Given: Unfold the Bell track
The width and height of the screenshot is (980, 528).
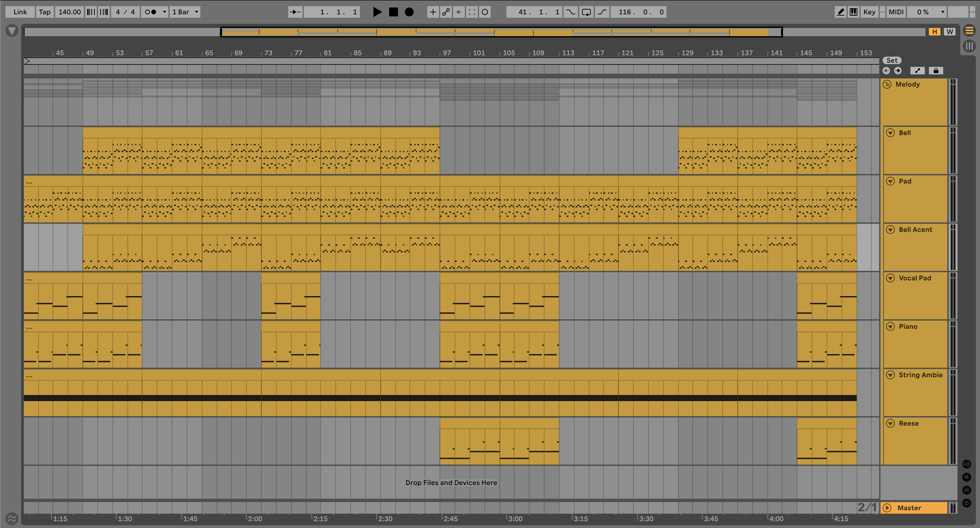Looking at the screenshot, I should [x=890, y=132].
